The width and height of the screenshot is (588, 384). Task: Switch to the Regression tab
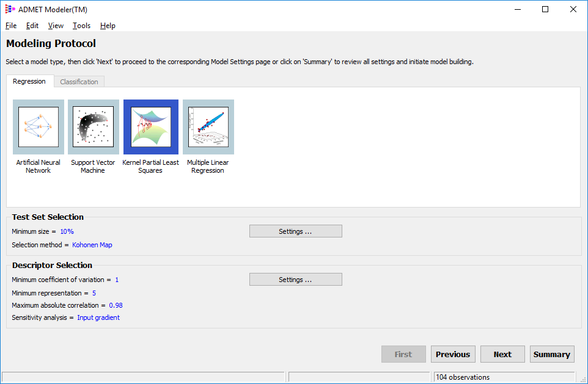tap(29, 81)
